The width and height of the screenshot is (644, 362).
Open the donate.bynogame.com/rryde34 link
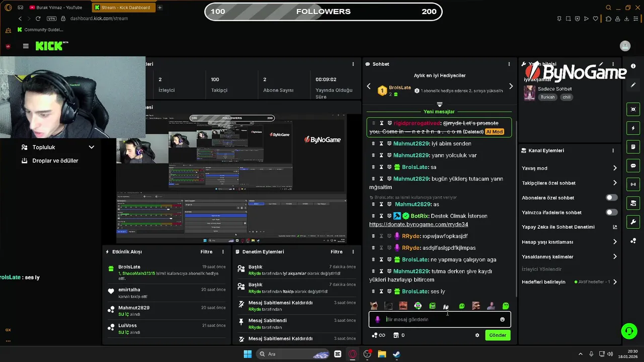pyautogui.click(x=419, y=224)
